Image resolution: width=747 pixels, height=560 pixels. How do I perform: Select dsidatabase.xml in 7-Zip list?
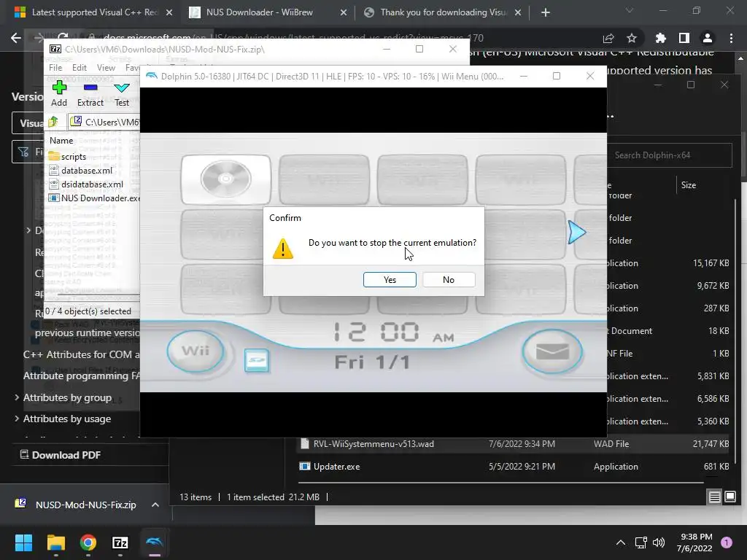[91, 184]
